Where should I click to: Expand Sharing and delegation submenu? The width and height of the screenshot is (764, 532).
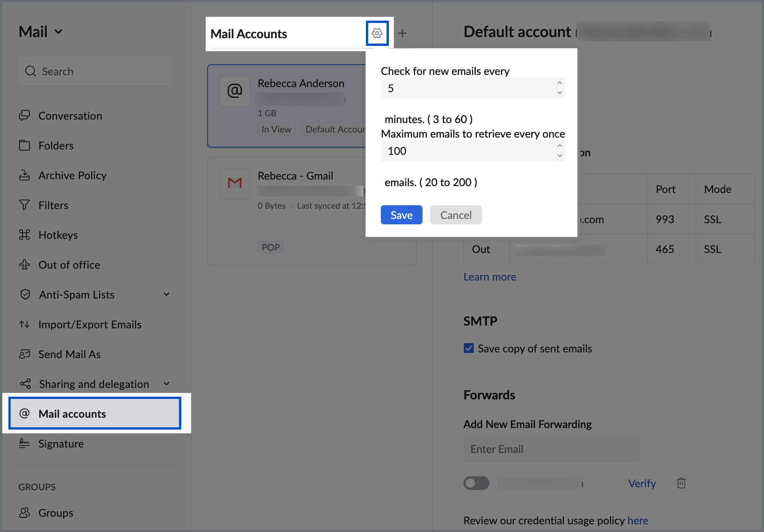pos(166,384)
